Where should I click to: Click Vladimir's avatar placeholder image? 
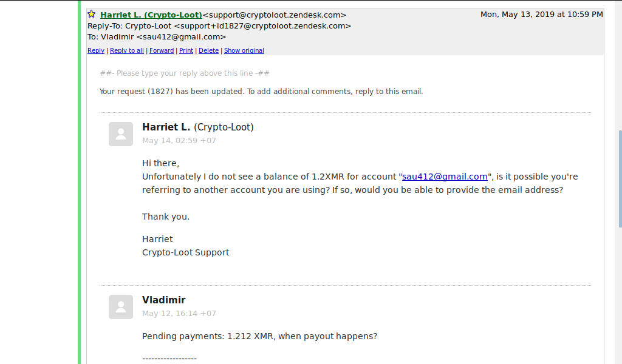click(121, 307)
